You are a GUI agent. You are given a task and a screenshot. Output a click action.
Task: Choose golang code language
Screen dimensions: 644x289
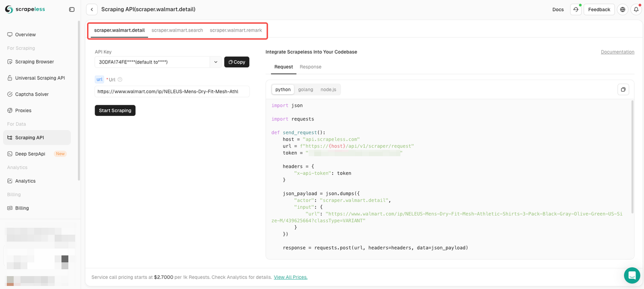[305, 90]
